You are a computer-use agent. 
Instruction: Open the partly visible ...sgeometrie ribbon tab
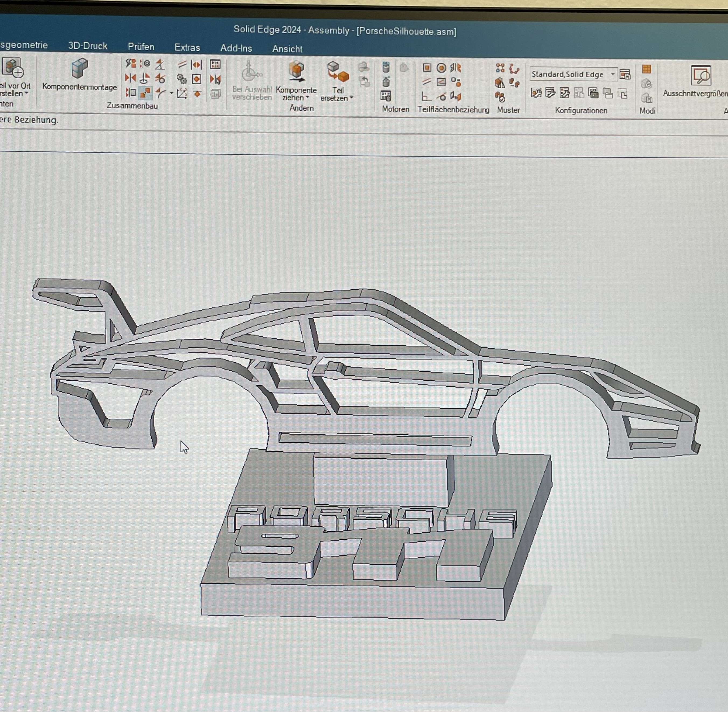pyautogui.click(x=24, y=45)
